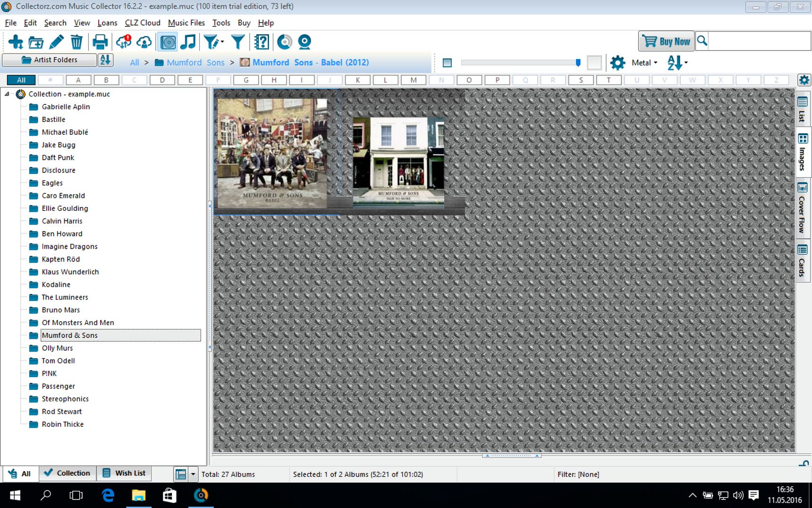Viewport: 812px width, 508px height.
Task: Click the Add Album Manually folder icon
Action: click(x=36, y=42)
